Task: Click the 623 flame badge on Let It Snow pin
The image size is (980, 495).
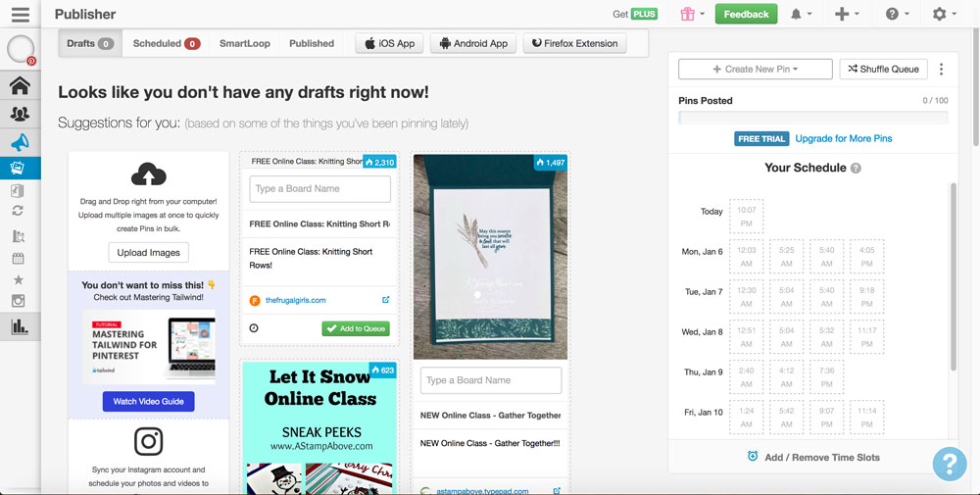Action: [x=382, y=370]
